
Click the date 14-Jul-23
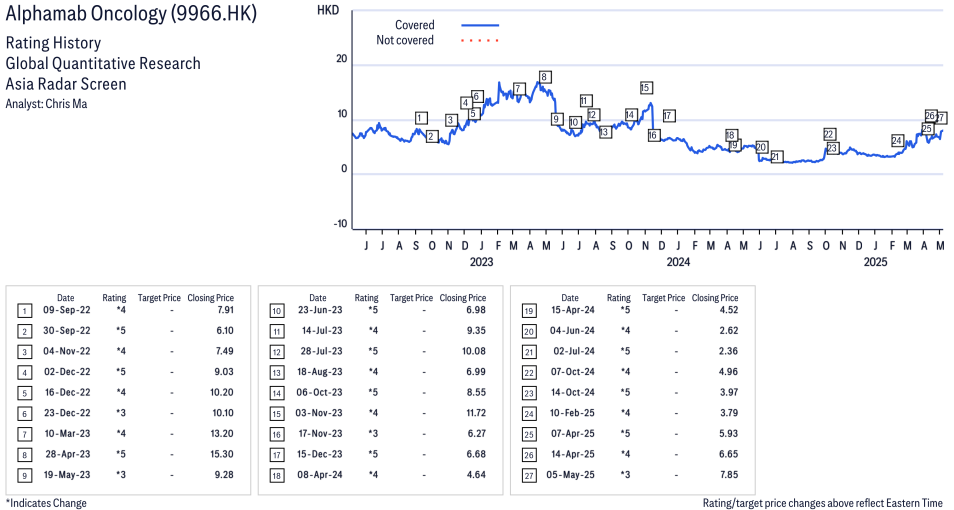321,330
